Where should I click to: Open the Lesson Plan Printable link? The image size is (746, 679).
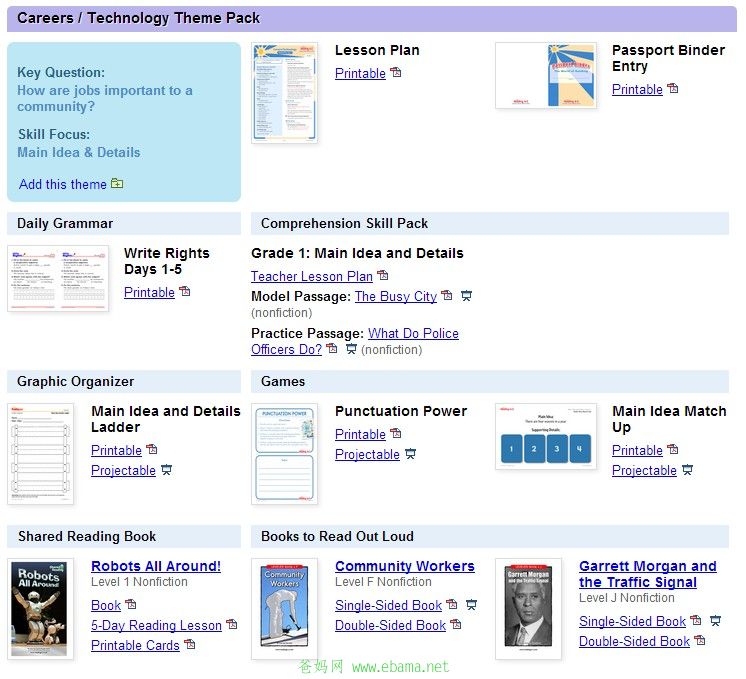[360, 73]
